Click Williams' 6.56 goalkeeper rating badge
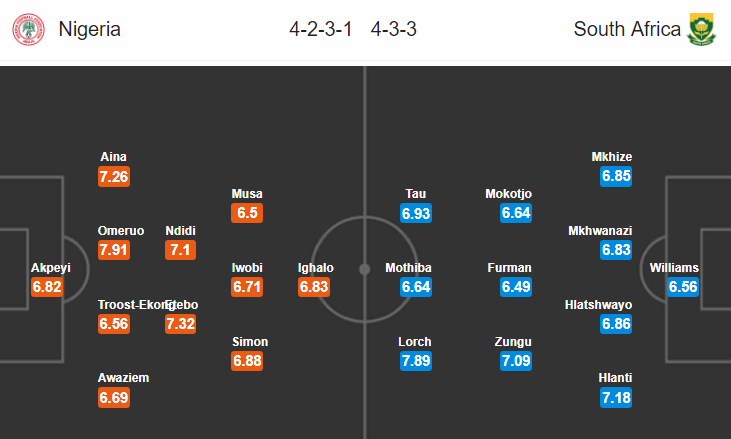Screen dimensions: 731x439 (683, 287)
